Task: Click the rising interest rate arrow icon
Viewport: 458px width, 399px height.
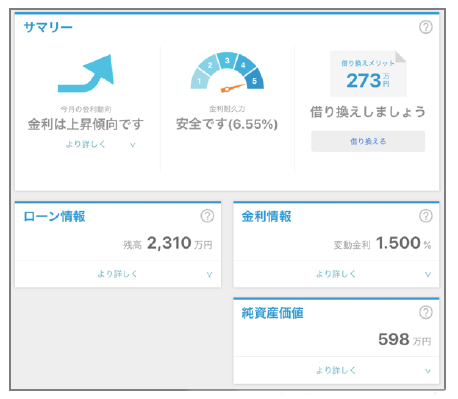Action: point(86,73)
